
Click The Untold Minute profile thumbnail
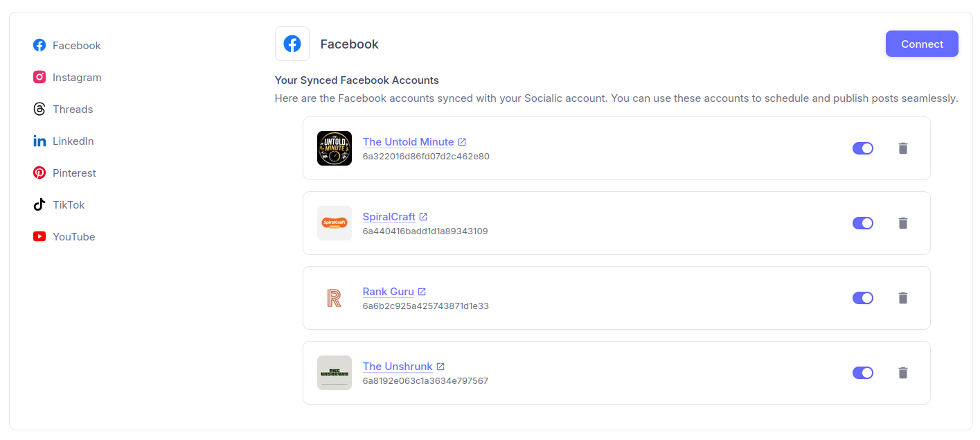335,148
